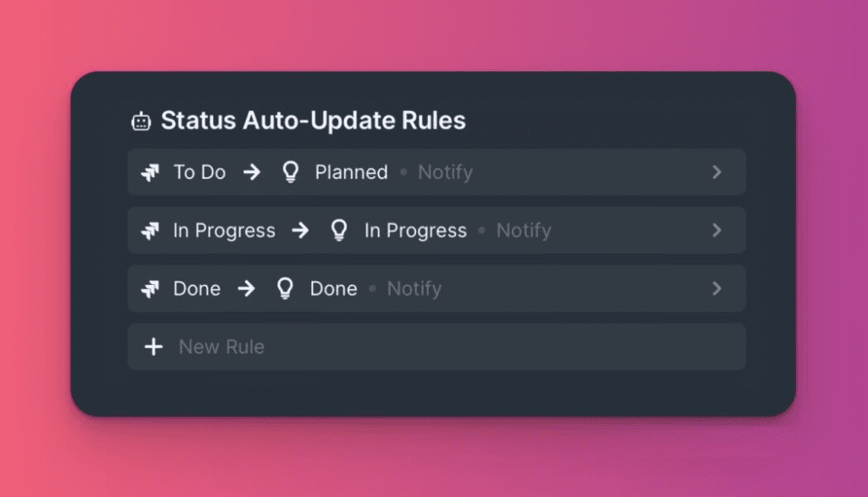The height and width of the screenshot is (497, 868).
Task: Click Notify label in the In Progress rule
Action: click(524, 231)
